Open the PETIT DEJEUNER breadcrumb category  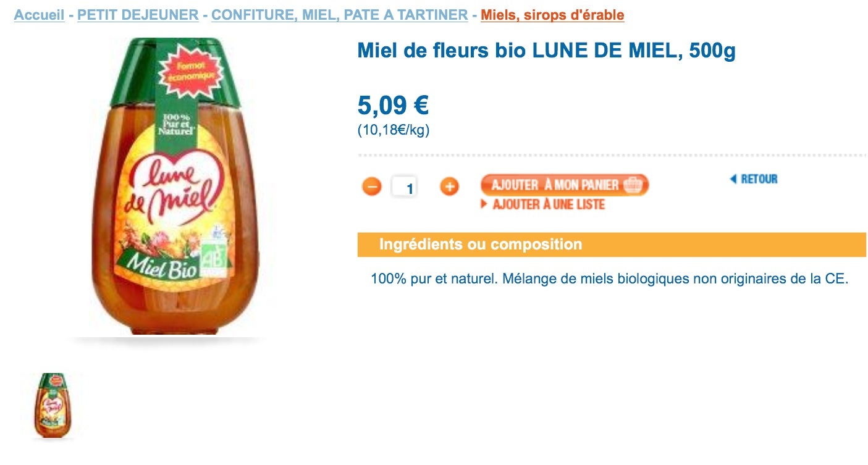138,15
